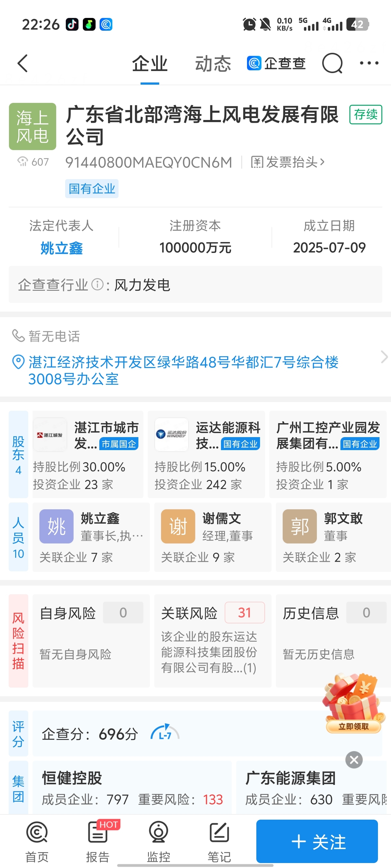Viewport: 391px width, 868px height.
Task: Tap the orange 谢 avatar
Action: tap(178, 526)
